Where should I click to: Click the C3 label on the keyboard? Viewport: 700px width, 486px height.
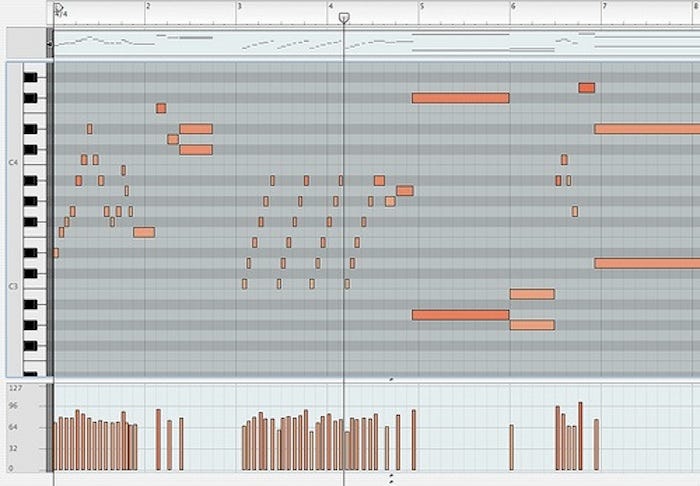(13, 286)
